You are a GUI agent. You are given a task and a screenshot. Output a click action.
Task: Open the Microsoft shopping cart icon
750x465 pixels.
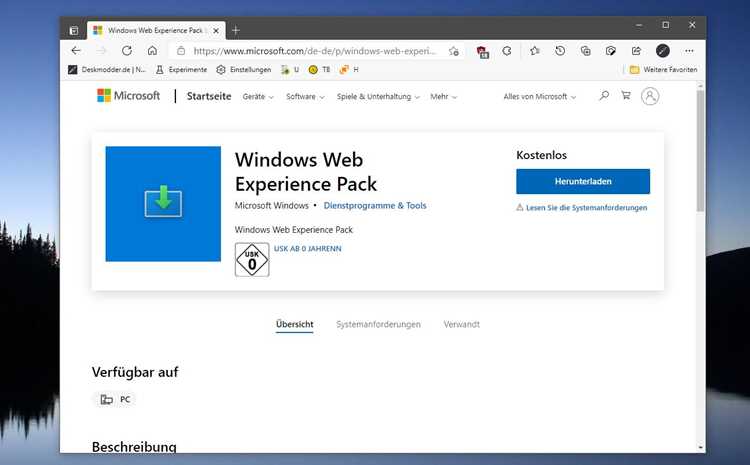pyautogui.click(x=626, y=96)
